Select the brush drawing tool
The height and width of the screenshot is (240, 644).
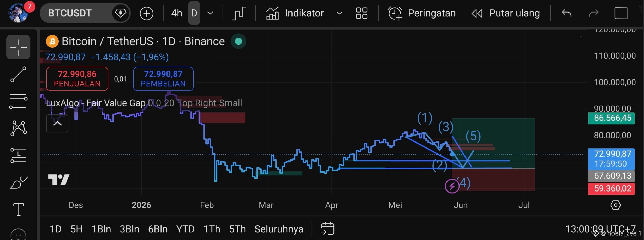(x=18, y=182)
